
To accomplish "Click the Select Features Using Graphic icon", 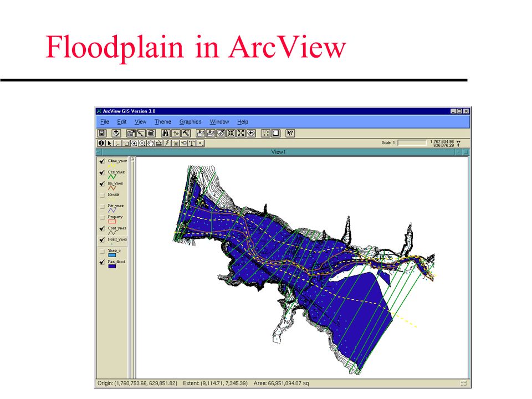I will pos(265,133).
